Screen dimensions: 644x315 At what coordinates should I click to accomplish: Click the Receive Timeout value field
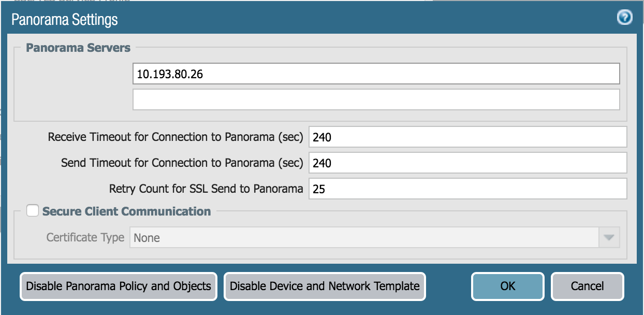point(467,137)
